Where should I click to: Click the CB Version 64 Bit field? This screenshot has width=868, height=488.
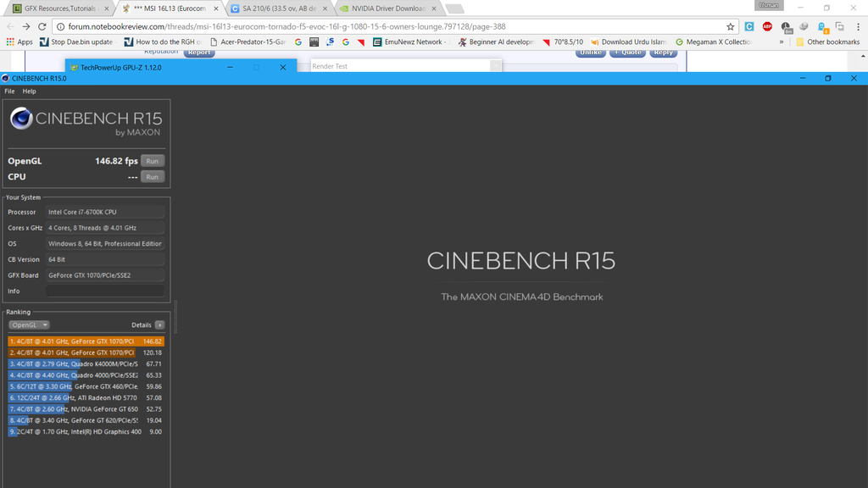click(104, 259)
